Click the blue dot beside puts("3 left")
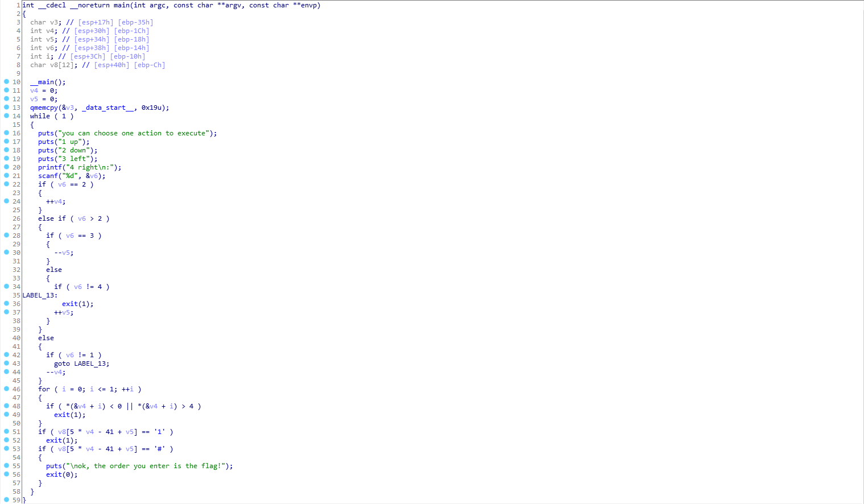864x504 pixels. click(x=6, y=158)
